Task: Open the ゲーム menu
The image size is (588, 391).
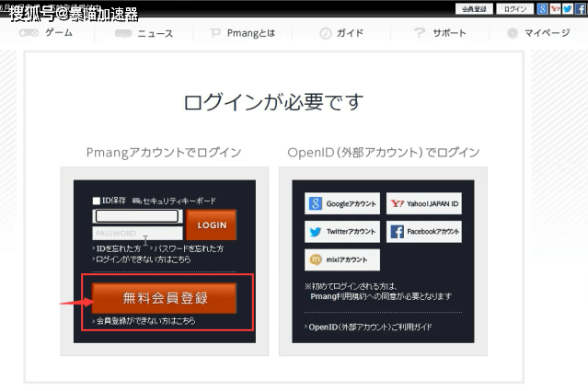Action: 47,32
